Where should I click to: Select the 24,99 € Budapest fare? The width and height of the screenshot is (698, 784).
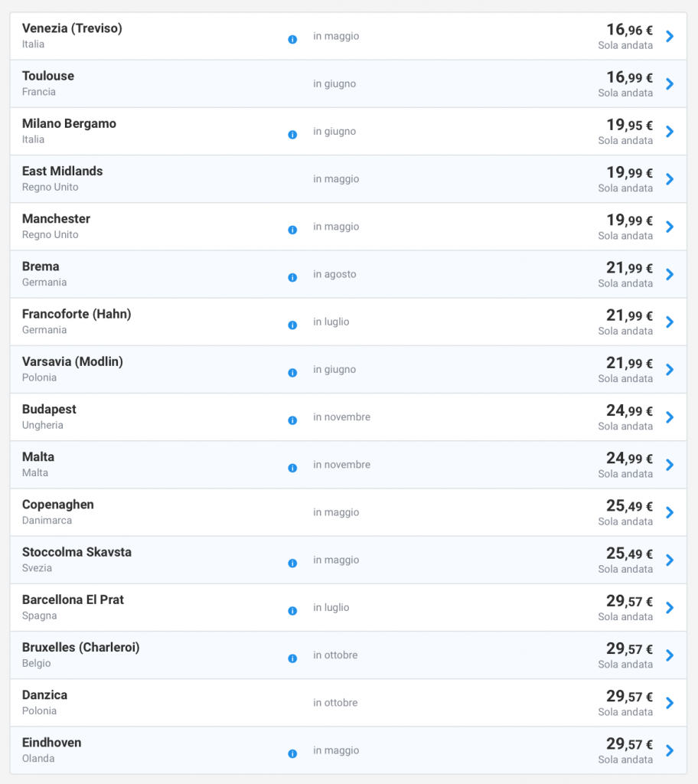coord(629,411)
